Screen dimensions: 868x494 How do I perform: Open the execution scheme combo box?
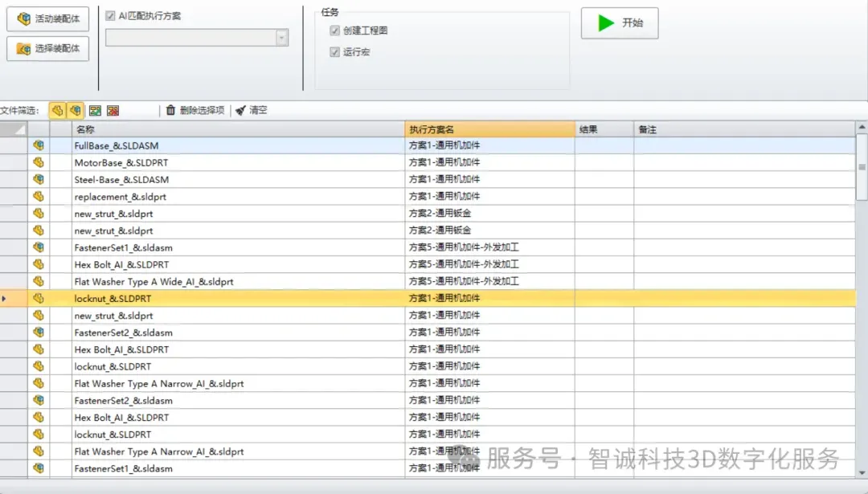(281, 38)
